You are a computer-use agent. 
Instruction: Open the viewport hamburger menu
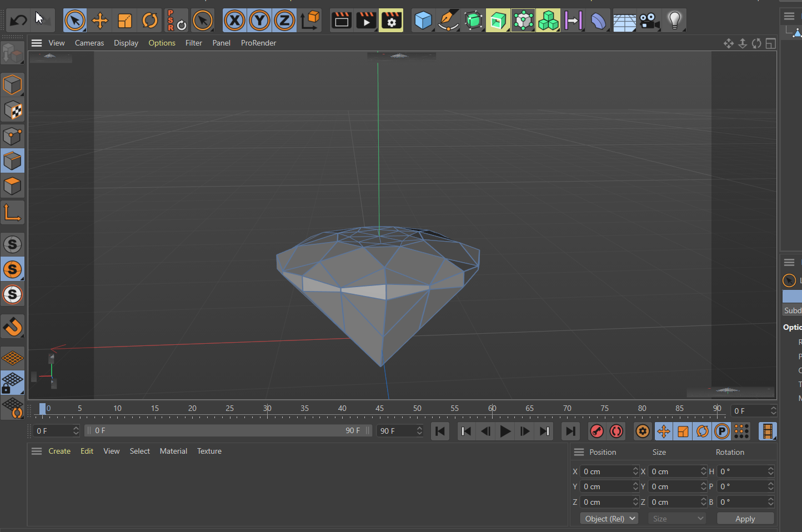tap(37, 43)
